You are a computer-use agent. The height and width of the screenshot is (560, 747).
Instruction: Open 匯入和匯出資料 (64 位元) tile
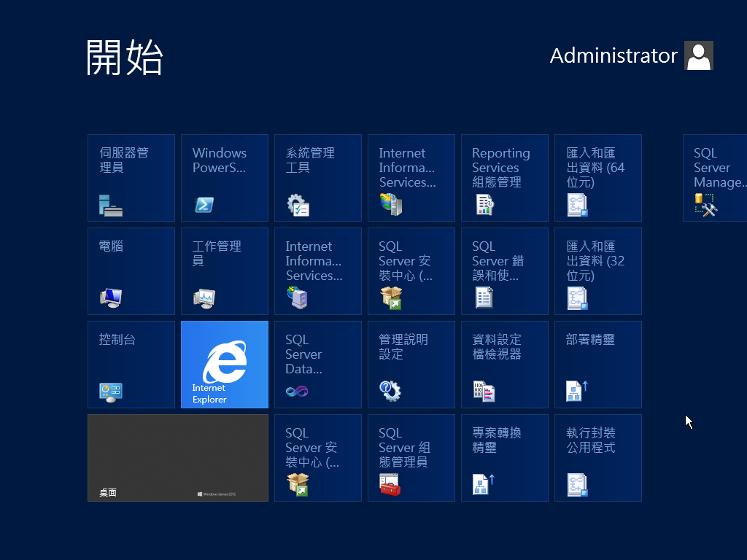[x=598, y=178]
